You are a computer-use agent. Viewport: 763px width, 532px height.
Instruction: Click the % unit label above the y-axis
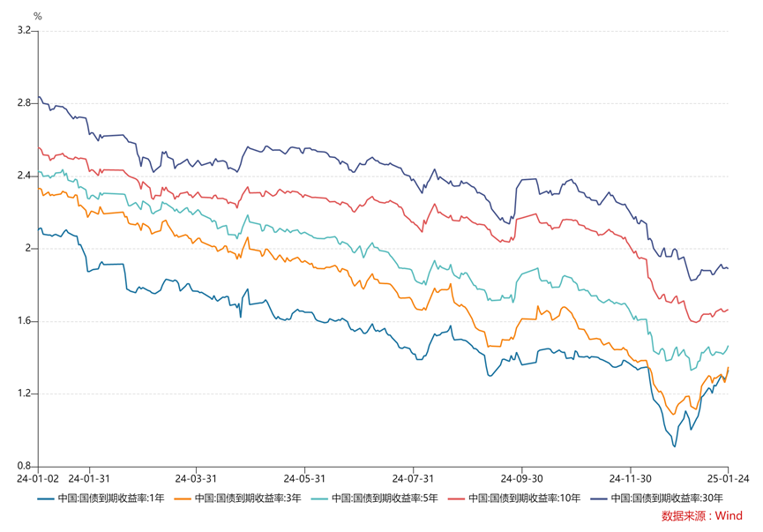pyautogui.click(x=37, y=16)
